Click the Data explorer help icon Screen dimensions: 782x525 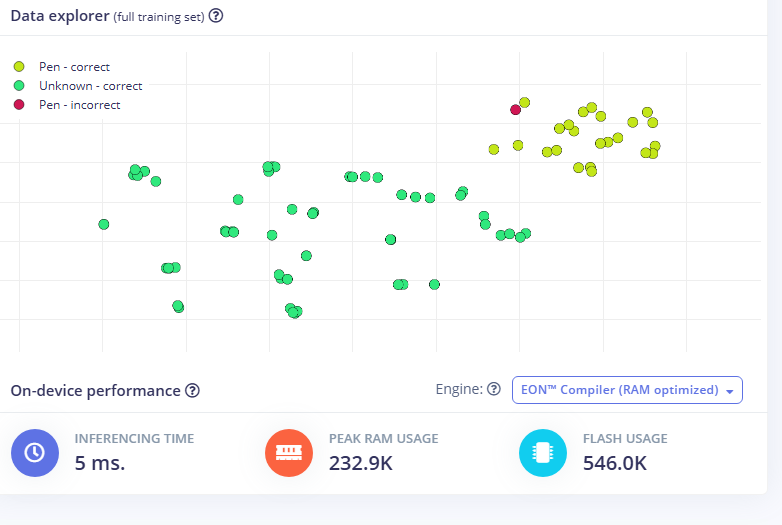pyautogui.click(x=216, y=16)
